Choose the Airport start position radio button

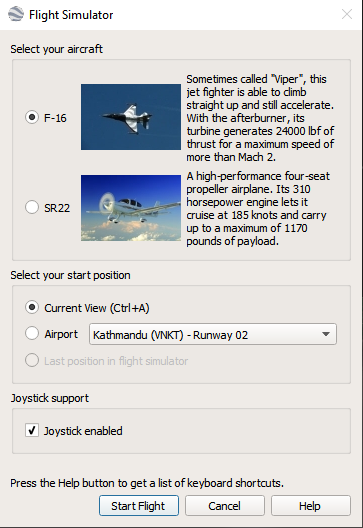click(32, 333)
